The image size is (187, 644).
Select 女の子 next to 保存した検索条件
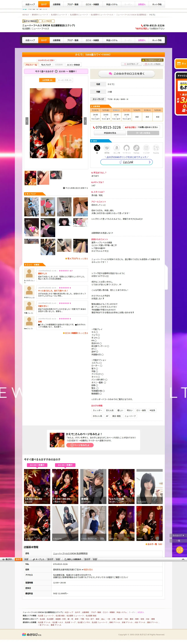87,559
